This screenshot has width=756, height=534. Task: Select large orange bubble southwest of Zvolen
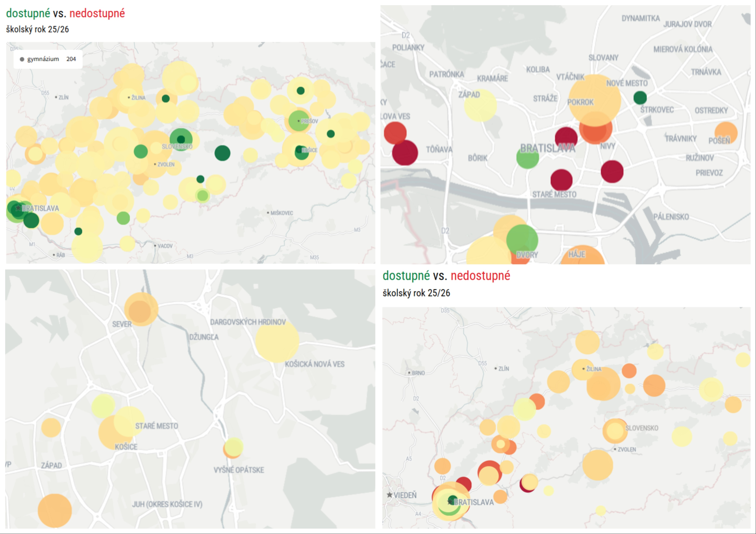coord(597,465)
